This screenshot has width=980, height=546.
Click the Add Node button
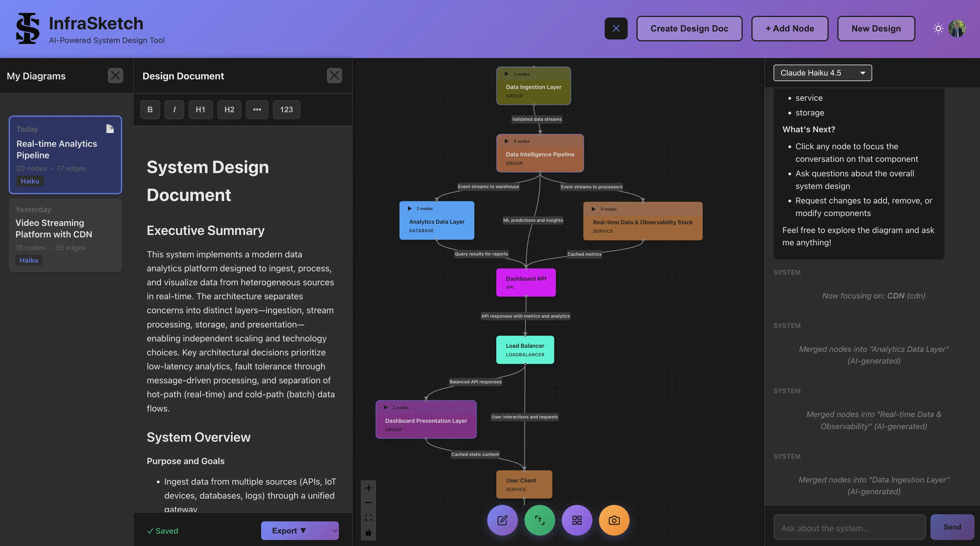(x=789, y=28)
